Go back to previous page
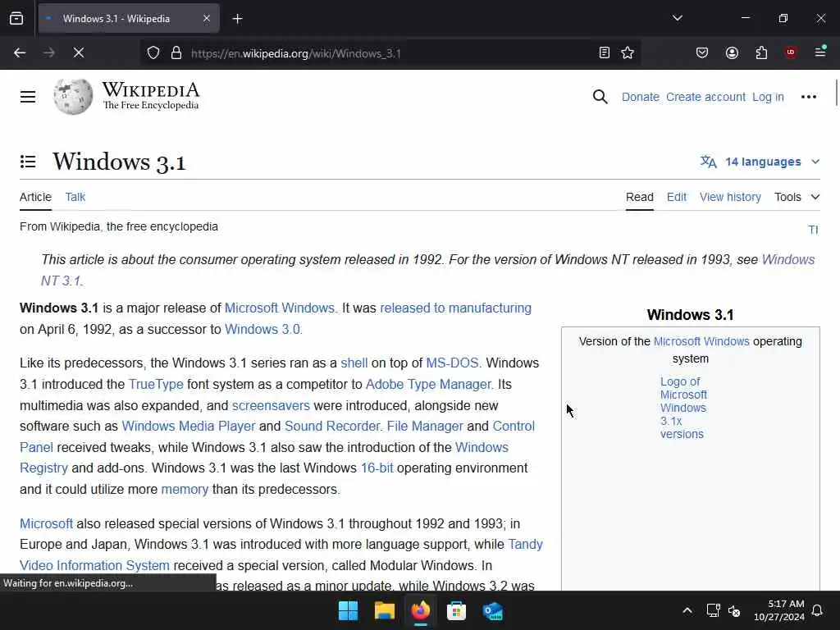 pos(20,52)
